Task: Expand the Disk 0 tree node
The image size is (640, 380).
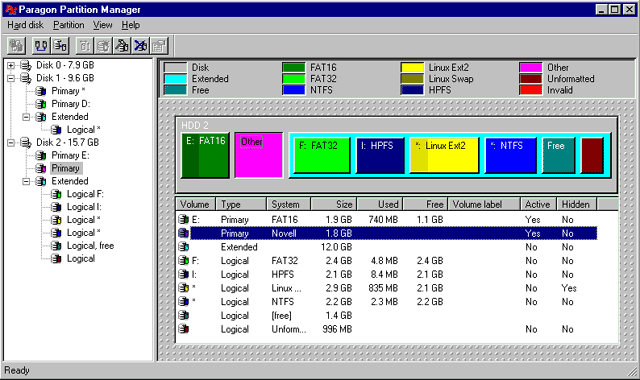Action: (11, 65)
